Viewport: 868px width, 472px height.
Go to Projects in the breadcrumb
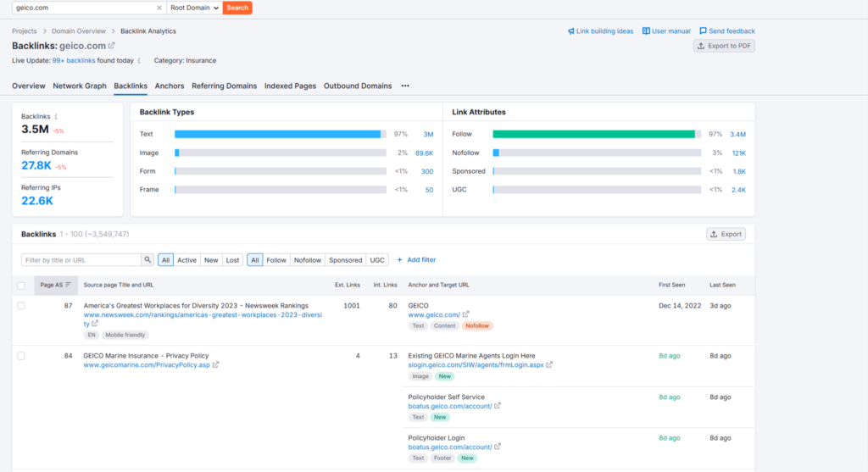25,31
